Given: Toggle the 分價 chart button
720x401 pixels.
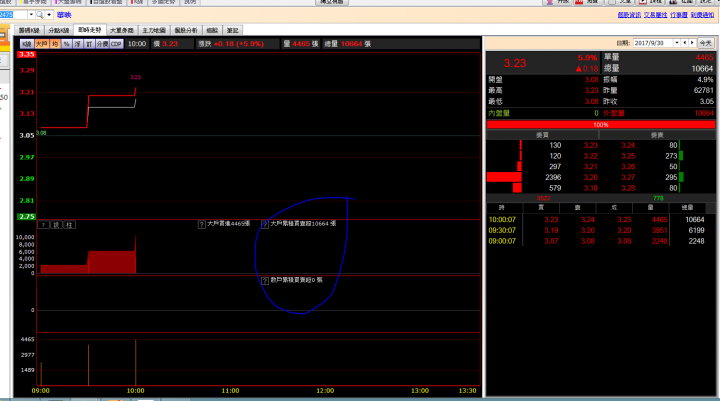Looking at the screenshot, I should (x=102, y=44).
